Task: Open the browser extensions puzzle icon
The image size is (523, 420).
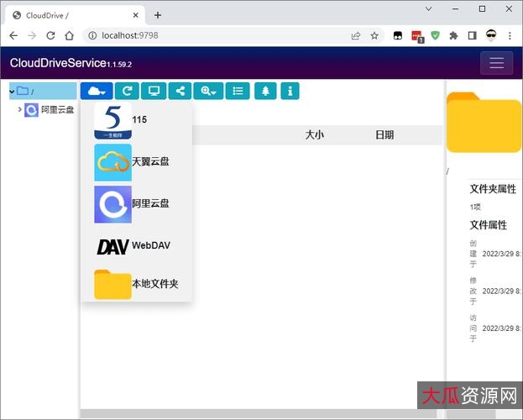Action: pos(453,35)
